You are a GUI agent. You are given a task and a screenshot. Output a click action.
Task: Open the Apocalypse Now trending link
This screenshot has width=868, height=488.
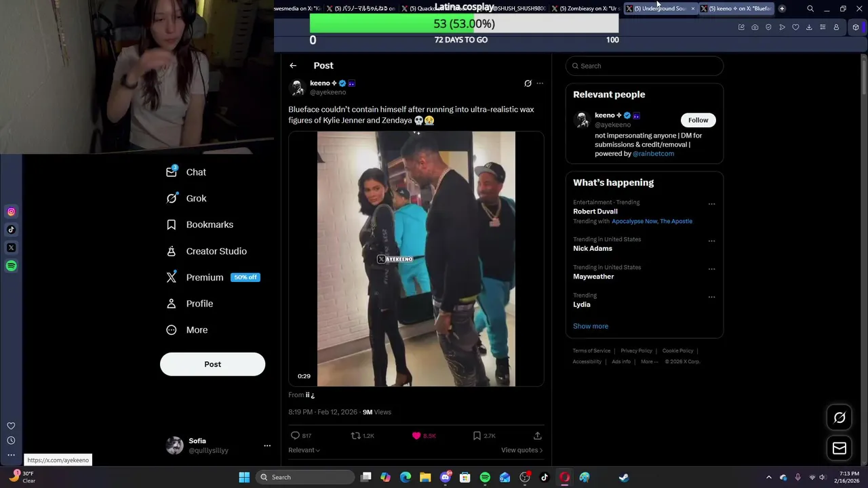click(634, 222)
